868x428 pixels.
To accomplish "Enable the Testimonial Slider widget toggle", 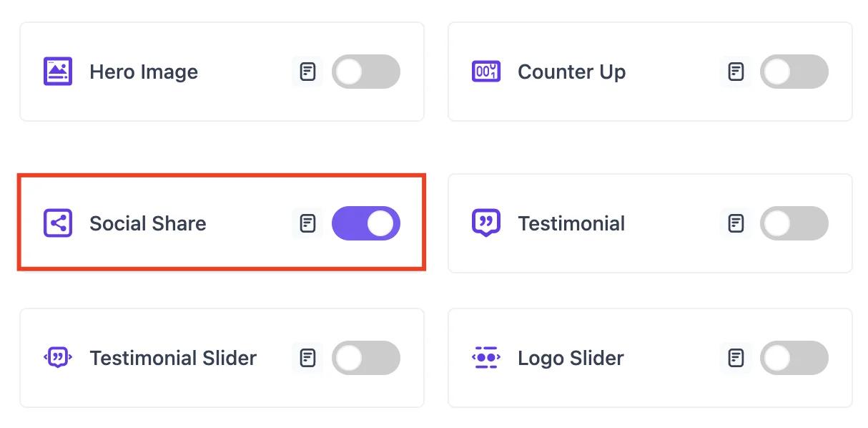I will (366, 358).
